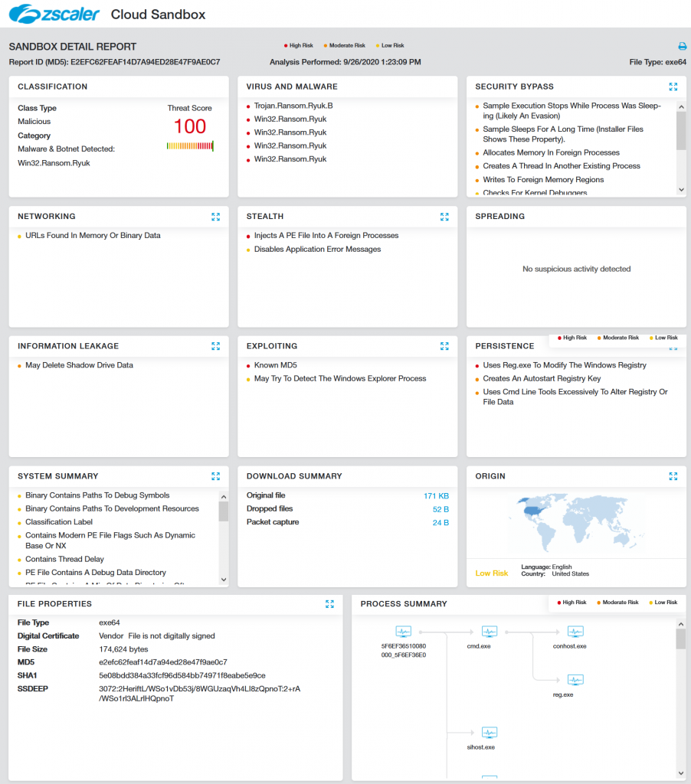691x784 pixels.
Task: Click the threat score color gauge
Action: (x=189, y=145)
